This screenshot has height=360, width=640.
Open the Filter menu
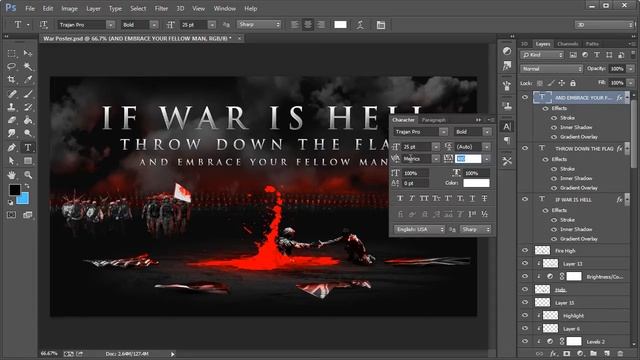pyautogui.click(x=161, y=8)
